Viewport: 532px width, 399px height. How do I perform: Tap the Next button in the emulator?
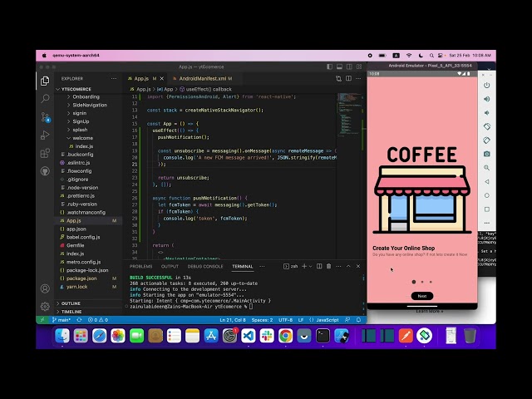click(422, 296)
